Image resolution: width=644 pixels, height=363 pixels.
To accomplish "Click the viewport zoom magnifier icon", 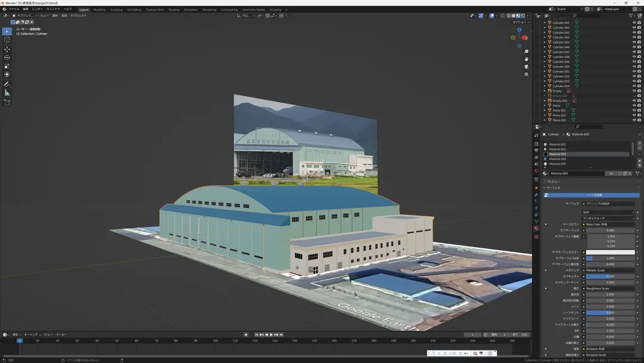I will tap(526, 52).
